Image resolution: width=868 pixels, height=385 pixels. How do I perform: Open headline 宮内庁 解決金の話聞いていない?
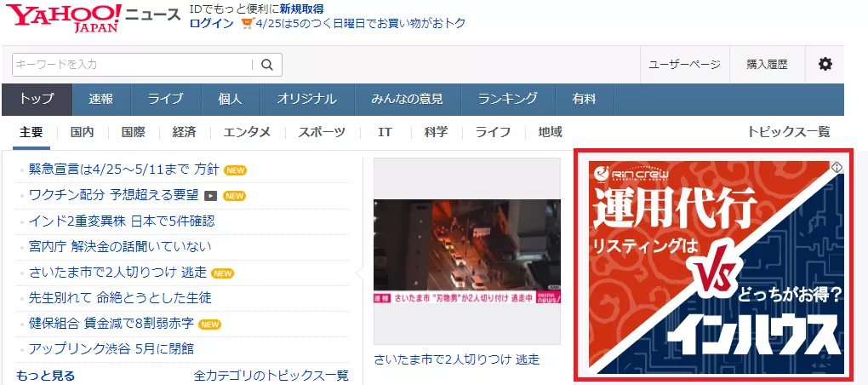pyautogui.click(x=120, y=246)
